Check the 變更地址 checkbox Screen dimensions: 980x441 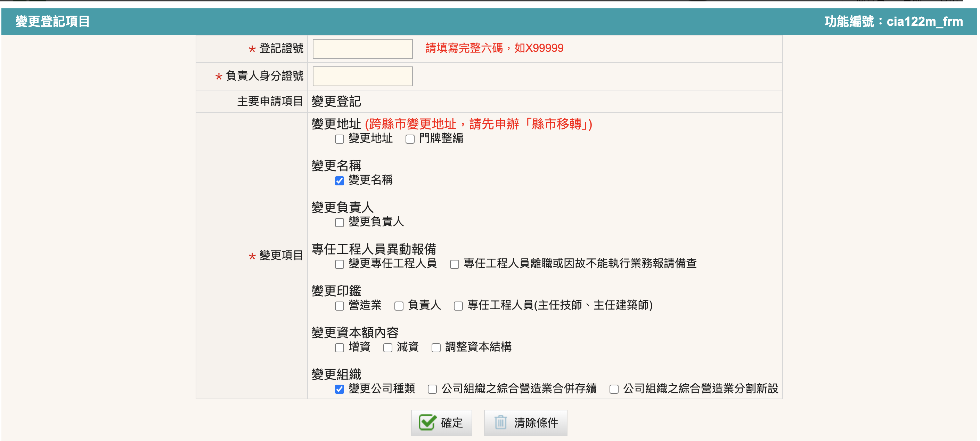(x=339, y=139)
